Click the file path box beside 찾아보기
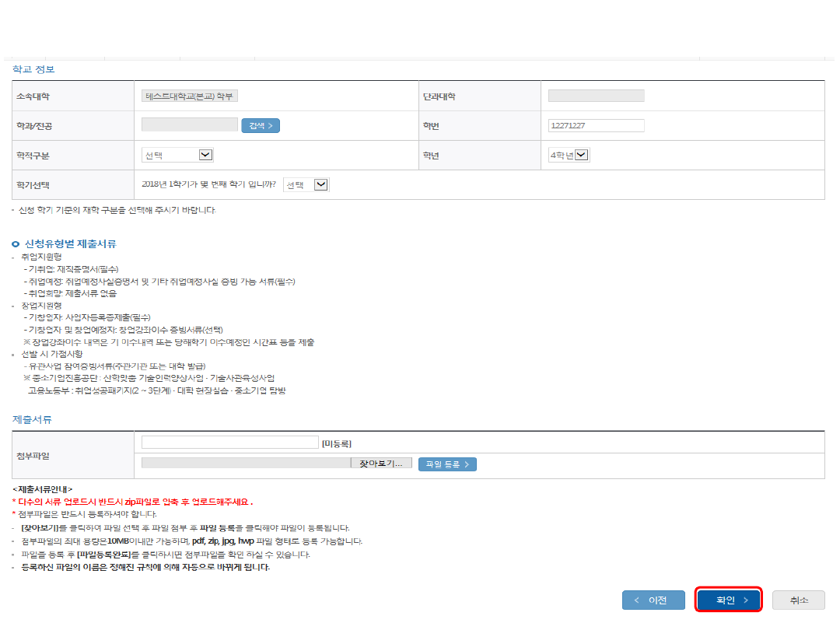This screenshot has width=840, height=630. (x=246, y=464)
